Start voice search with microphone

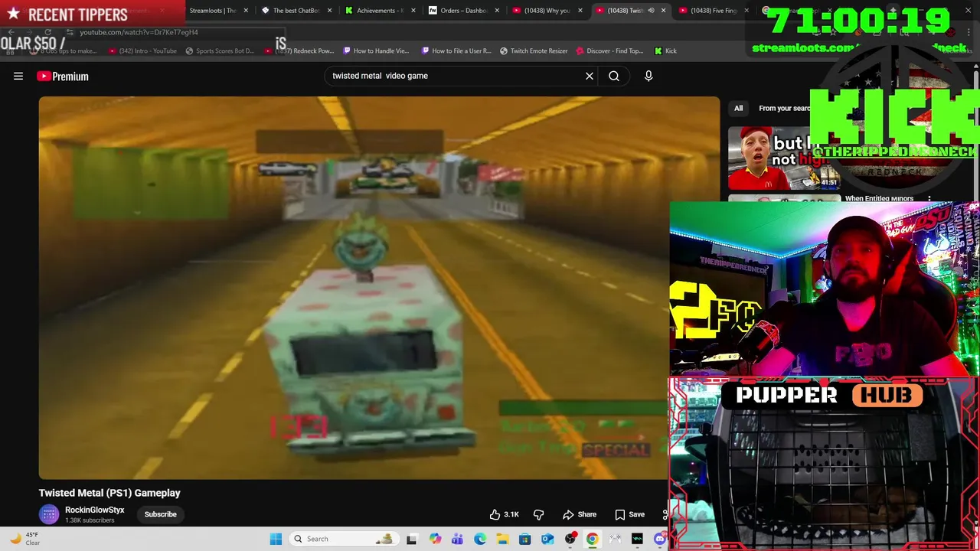coord(648,76)
